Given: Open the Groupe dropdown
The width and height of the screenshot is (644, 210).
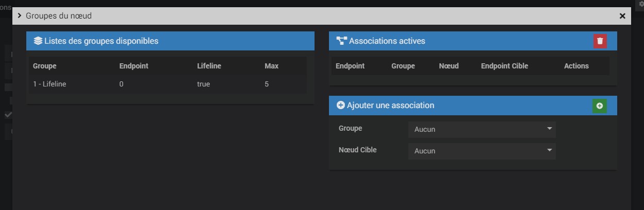Looking at the screenshot, I should 482,129.
